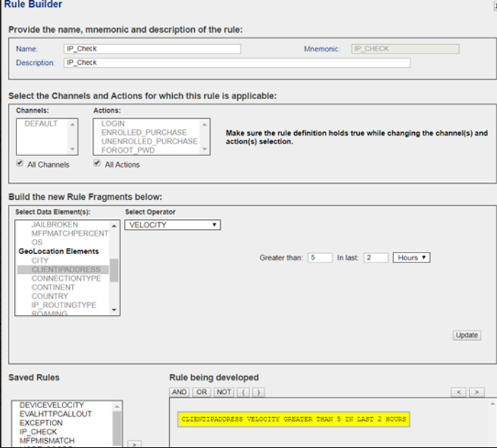Image resolution: width=497 pixels, height=448 pixels.
Task: Click Channels list scroll down arrow
Action: click(73, 149)
